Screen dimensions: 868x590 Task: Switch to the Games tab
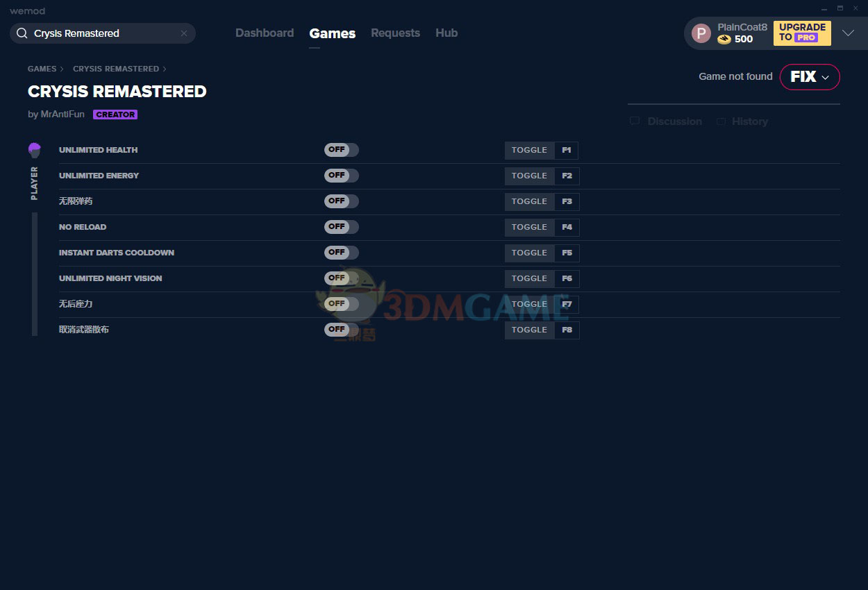coord(333,33)
